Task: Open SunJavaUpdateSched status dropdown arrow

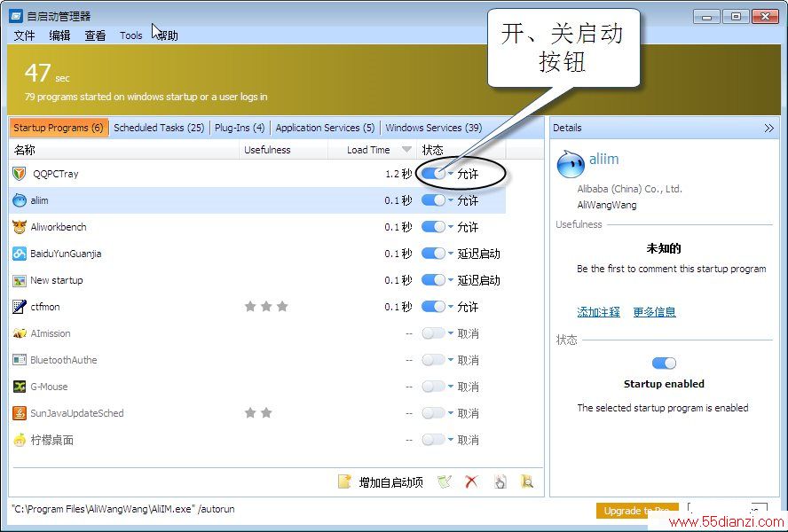Action: coord(451,412)
